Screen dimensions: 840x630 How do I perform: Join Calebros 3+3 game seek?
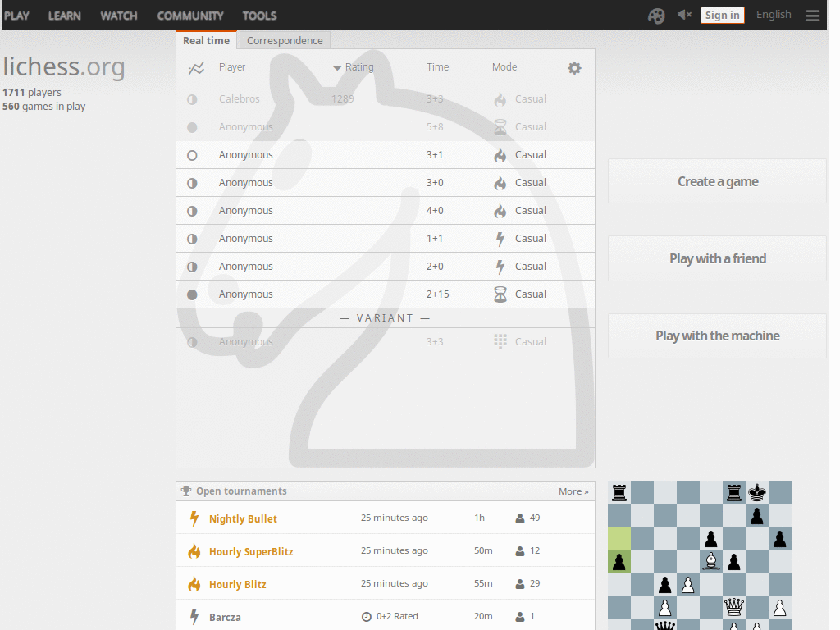tap(386, 99)
